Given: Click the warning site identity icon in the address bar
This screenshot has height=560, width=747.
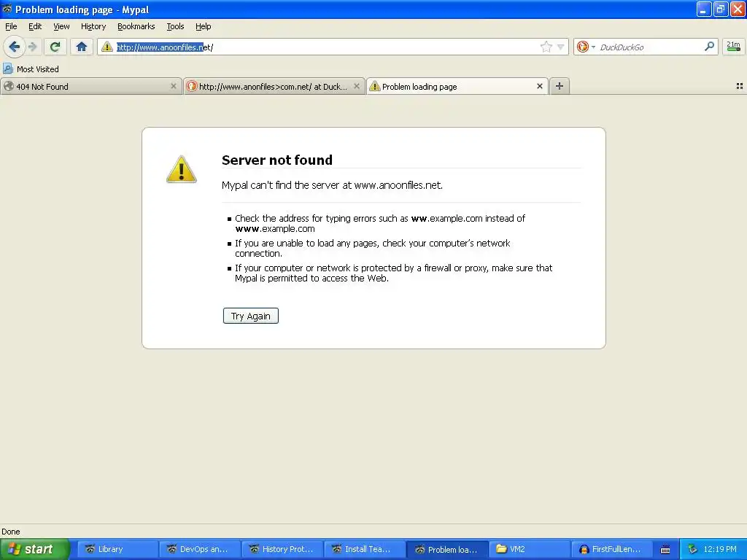Looking at the screenshot, I should [x=107, y=47].
